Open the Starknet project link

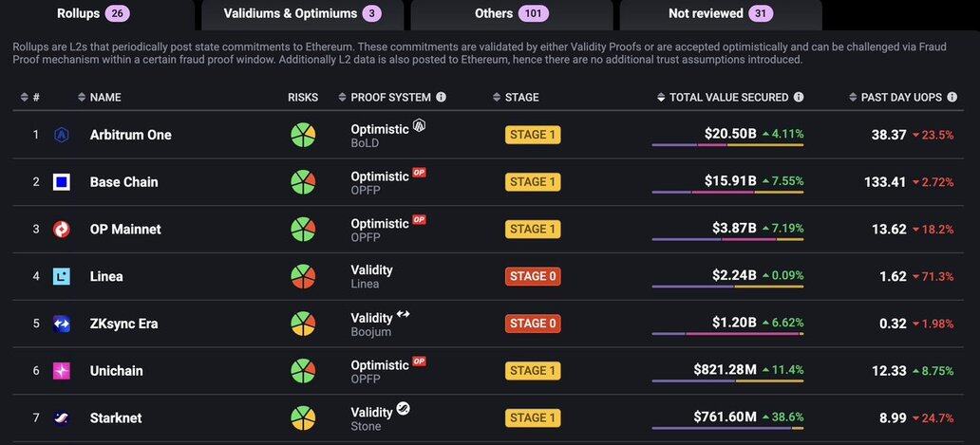[x=116, y=417]
